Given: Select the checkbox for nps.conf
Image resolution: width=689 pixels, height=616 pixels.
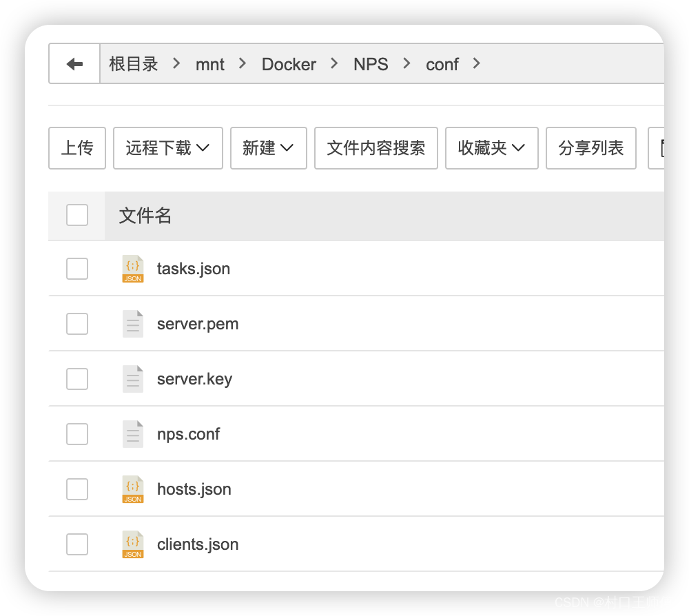Looking at the screenshot, I should pyautogui.click(x=76, y=434).
